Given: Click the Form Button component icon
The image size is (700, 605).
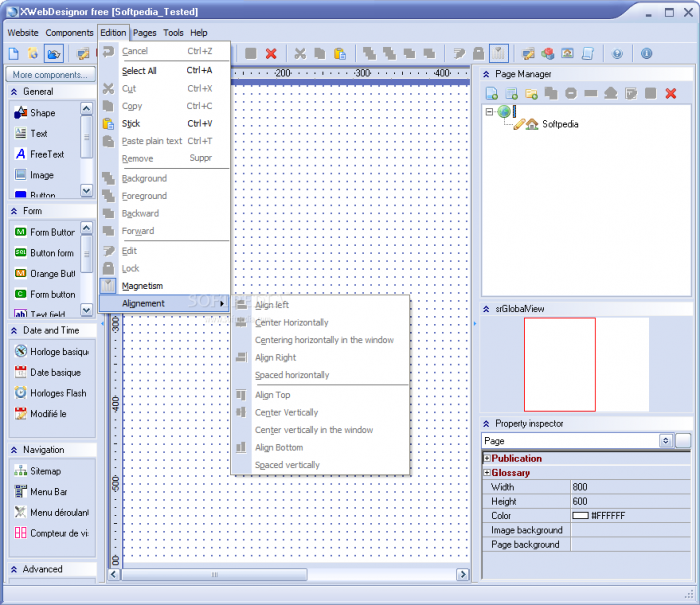Looking at the screenshot, I should click(20, 232).
